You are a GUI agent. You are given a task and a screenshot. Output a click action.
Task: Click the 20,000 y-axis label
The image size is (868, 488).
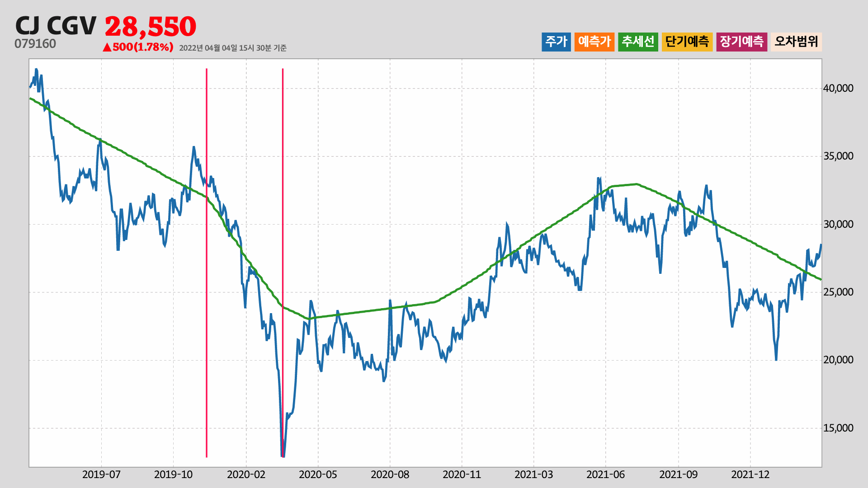[x=838, y=360]
